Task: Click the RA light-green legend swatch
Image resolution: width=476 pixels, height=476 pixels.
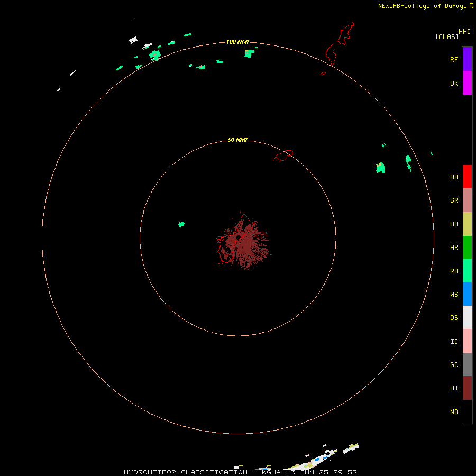Action: [467, 271]
